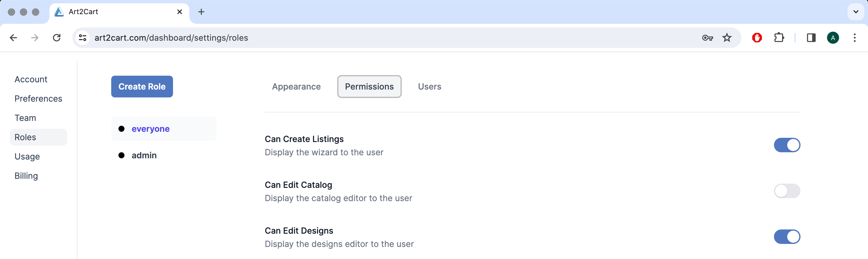Click the password key icon
This screenshot has height=259, width=868.
coord(707,38)
